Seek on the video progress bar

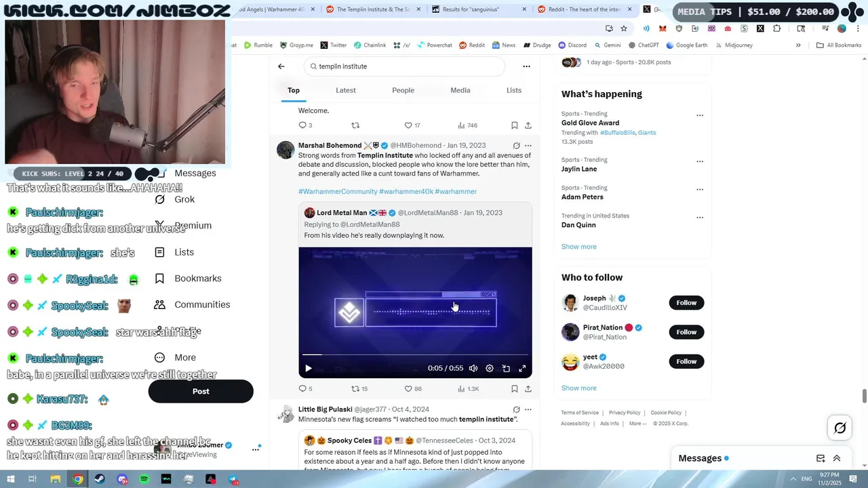pyautogui.click(x=415, y=354)
